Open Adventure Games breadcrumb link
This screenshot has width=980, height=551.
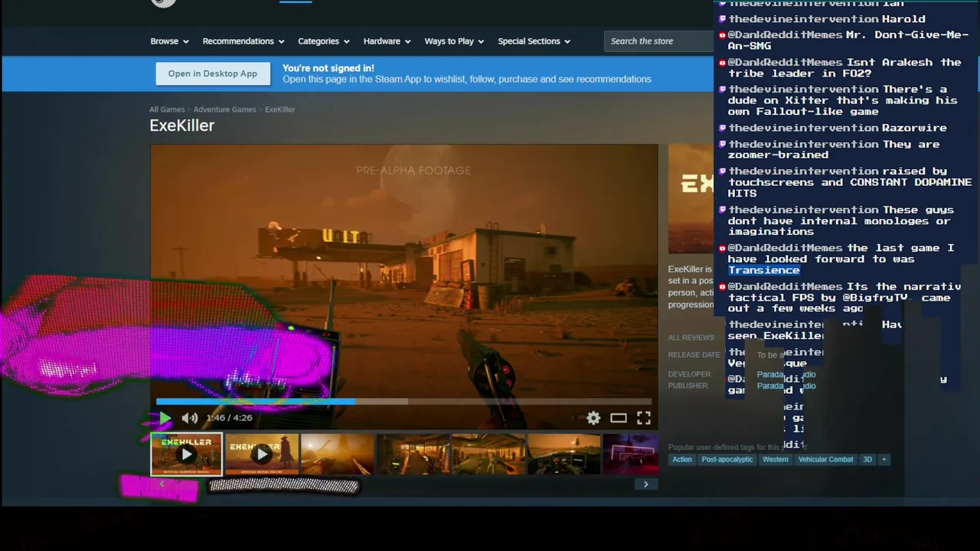[x=224, y=109]
